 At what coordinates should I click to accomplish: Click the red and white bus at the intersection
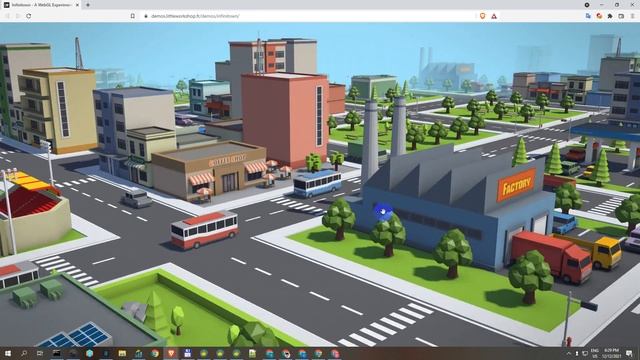click(x=204, y=229)
